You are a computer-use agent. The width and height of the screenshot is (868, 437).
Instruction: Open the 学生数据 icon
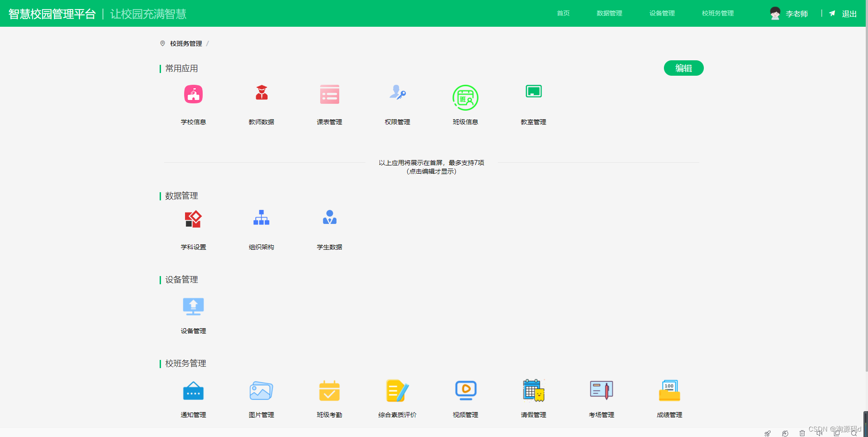(x=330, y=218)
